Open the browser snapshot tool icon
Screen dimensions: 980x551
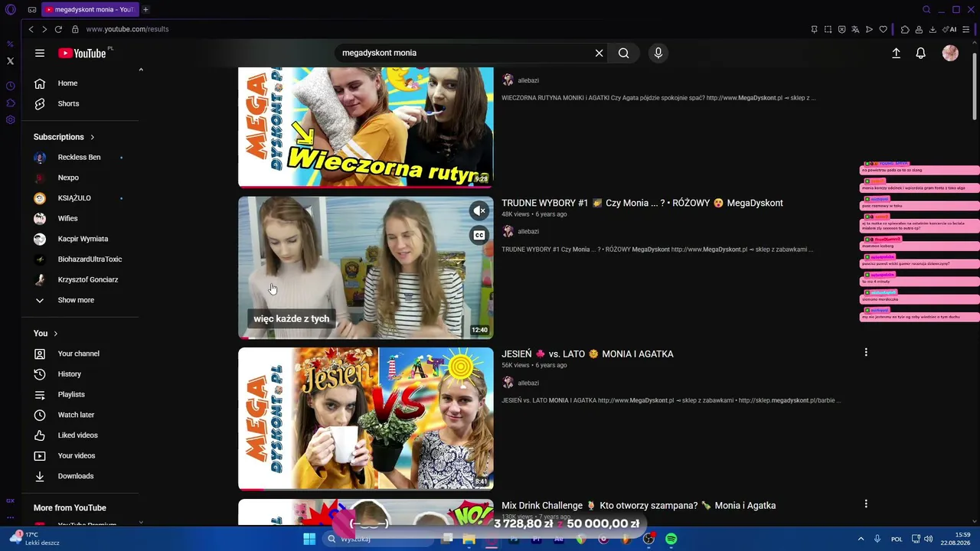(828, 29)
